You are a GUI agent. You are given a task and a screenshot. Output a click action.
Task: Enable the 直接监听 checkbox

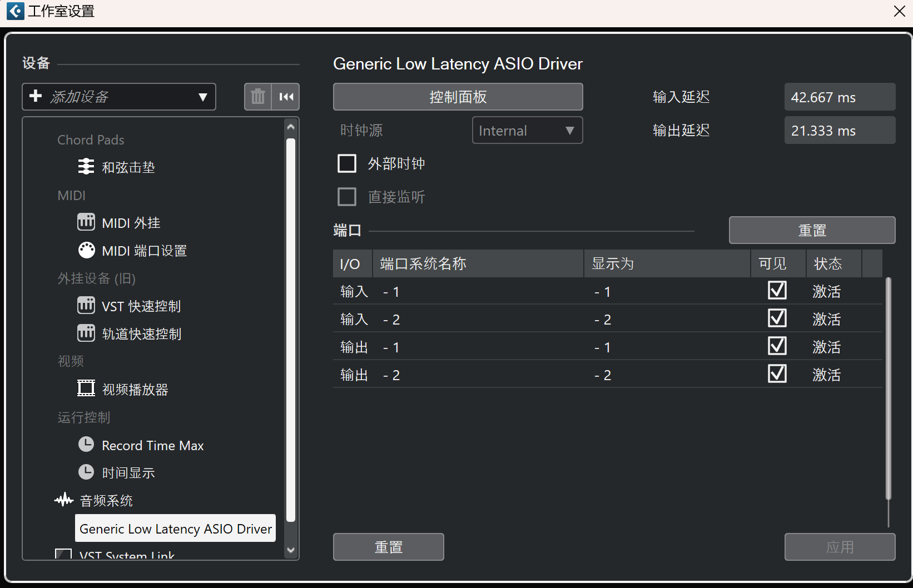[346, 196]
